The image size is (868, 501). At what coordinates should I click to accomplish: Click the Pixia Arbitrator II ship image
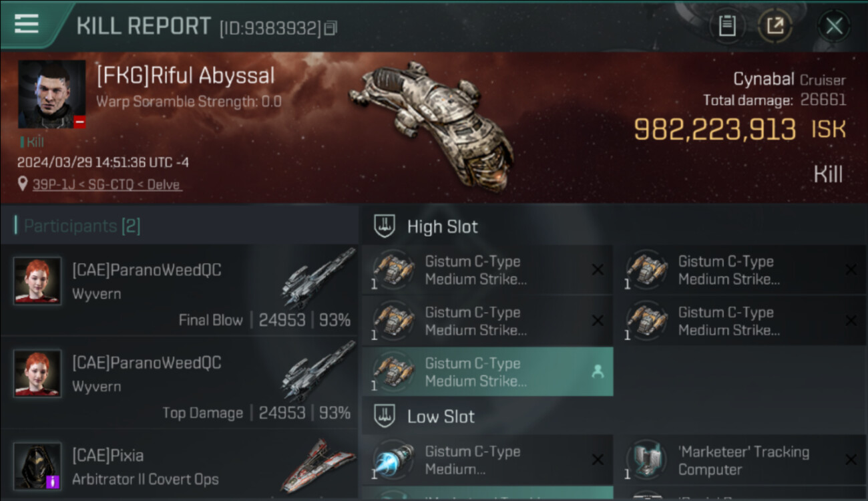pyautogui.click(x=318, y=465)
